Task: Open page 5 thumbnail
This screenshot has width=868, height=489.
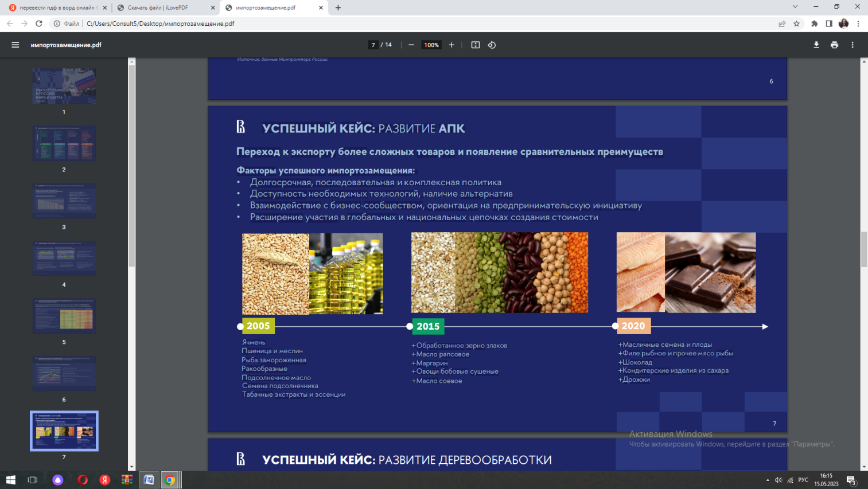Action: click(x=64, y=315)
